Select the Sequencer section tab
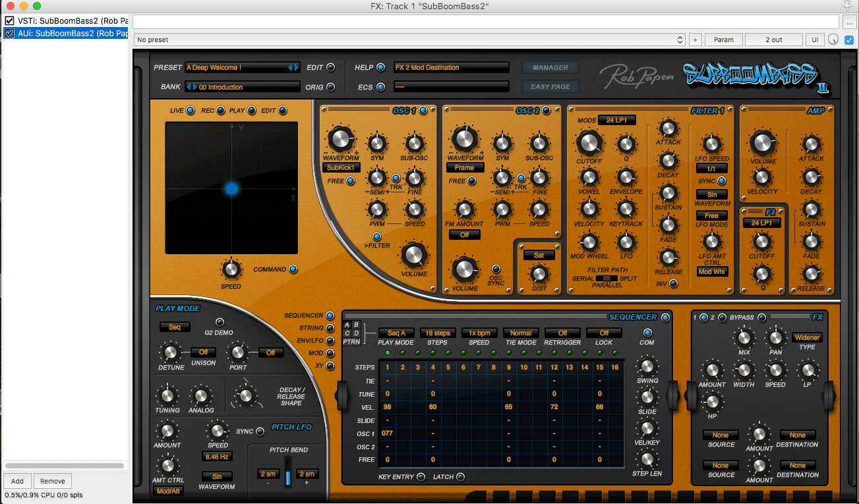859x504 pixels. coord(330,316)
